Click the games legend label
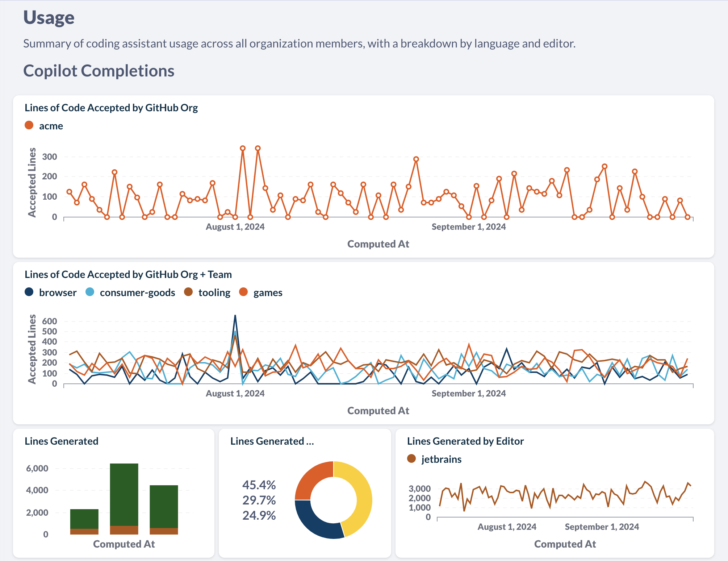Screen dimensions: 728x561 (268, 293)
